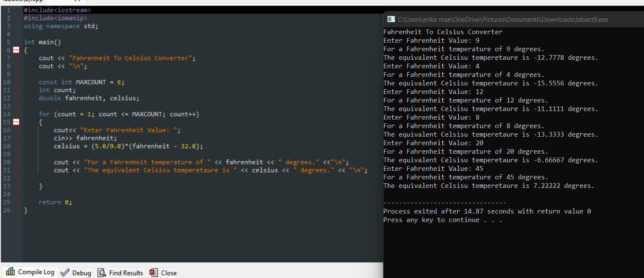Click line number 1 in the gutter
The image size is (644, 278).
click(8, 10)
